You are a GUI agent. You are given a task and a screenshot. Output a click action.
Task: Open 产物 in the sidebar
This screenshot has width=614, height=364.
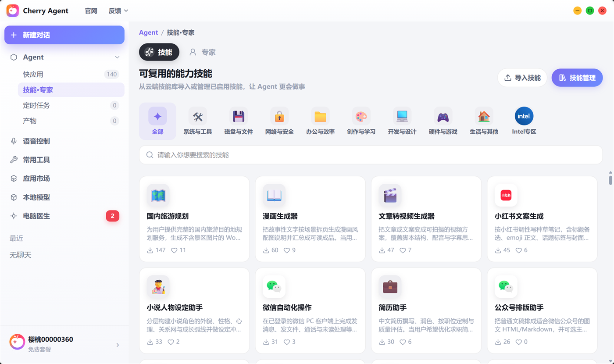point(71,121)
